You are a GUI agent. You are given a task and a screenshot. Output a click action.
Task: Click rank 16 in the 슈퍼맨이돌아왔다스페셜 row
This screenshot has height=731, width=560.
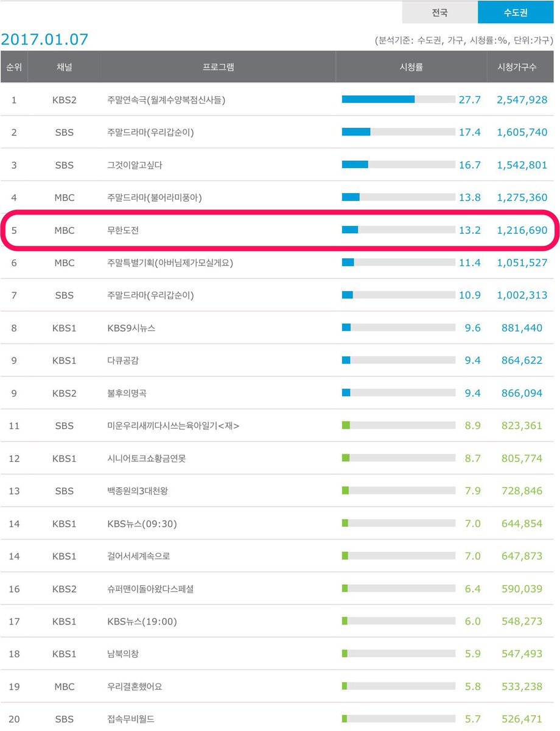pyautogui.click(x=14, y=589)
